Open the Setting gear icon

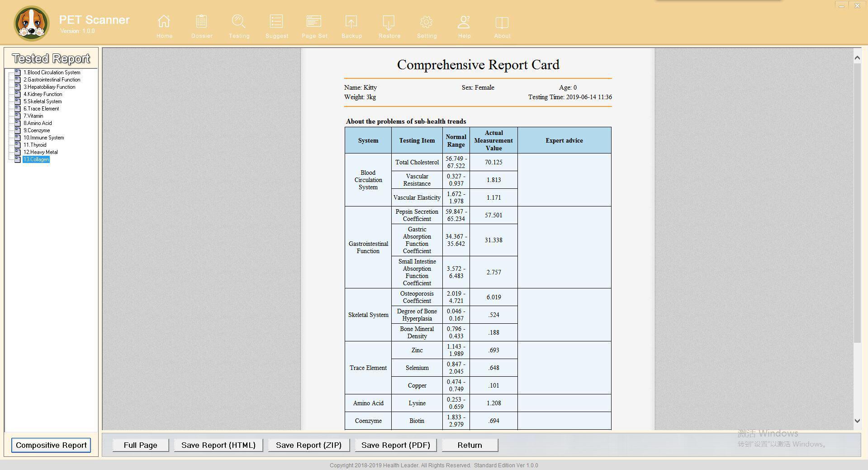[427, 22]
